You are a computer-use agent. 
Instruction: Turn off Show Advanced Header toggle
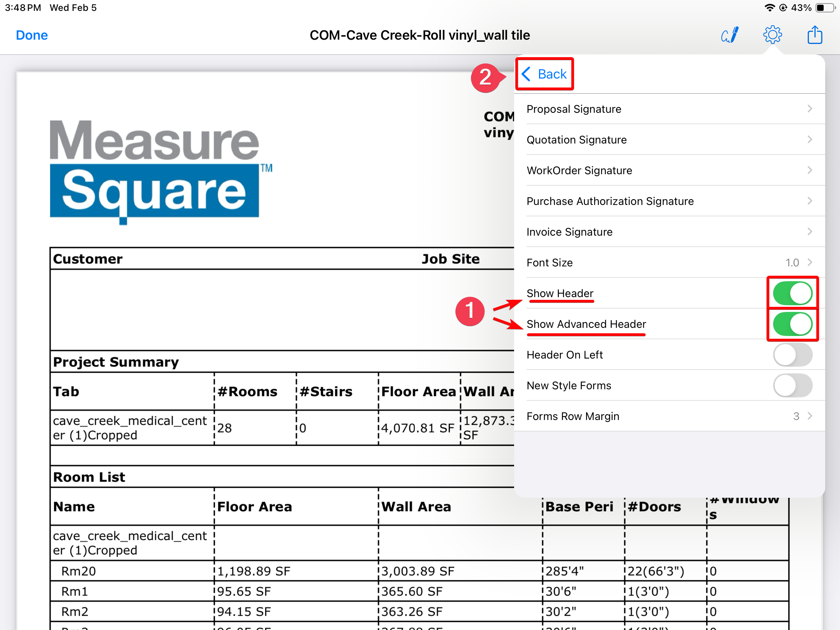[792, 324]
